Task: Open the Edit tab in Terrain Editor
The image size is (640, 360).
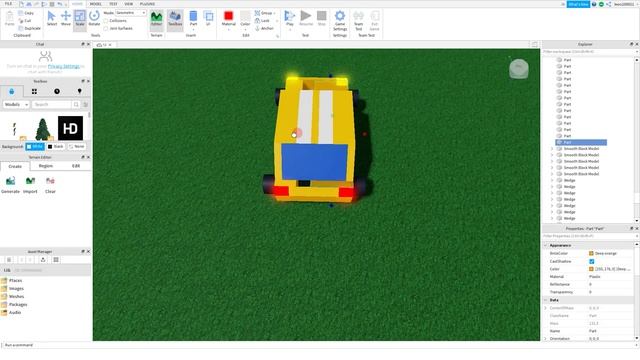Action: tap(76, 166)
